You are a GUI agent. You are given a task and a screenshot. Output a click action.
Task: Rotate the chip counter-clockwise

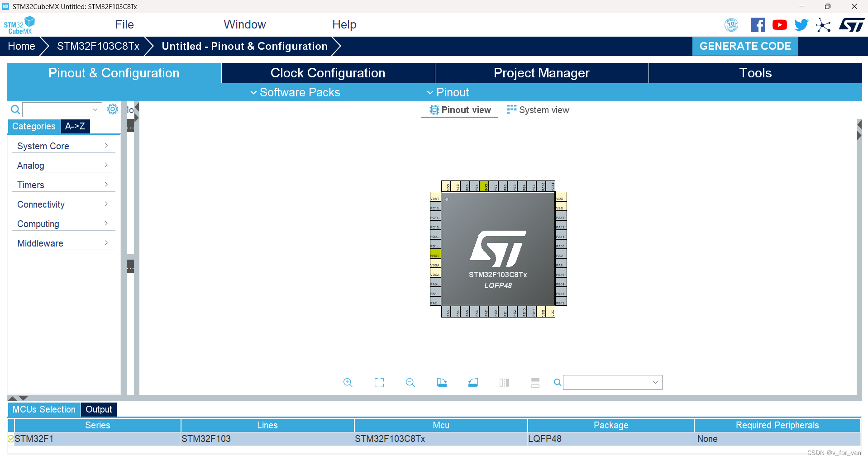point(473,383)
